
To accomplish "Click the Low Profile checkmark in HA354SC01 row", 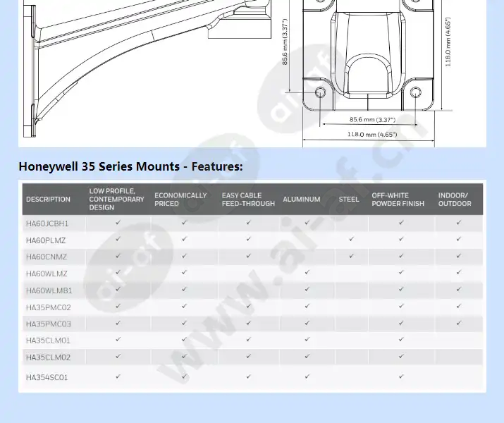I will [118, 376].
